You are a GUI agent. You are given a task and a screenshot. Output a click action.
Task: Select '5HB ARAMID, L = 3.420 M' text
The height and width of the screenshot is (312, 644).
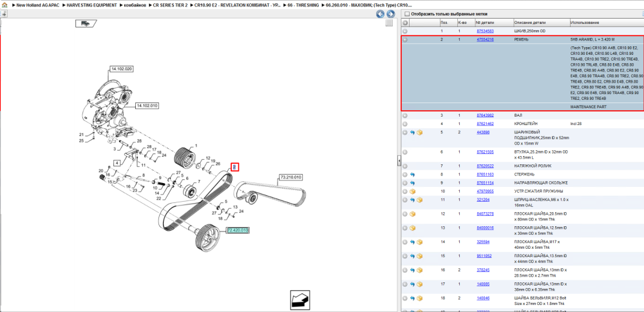coord(591,40)
